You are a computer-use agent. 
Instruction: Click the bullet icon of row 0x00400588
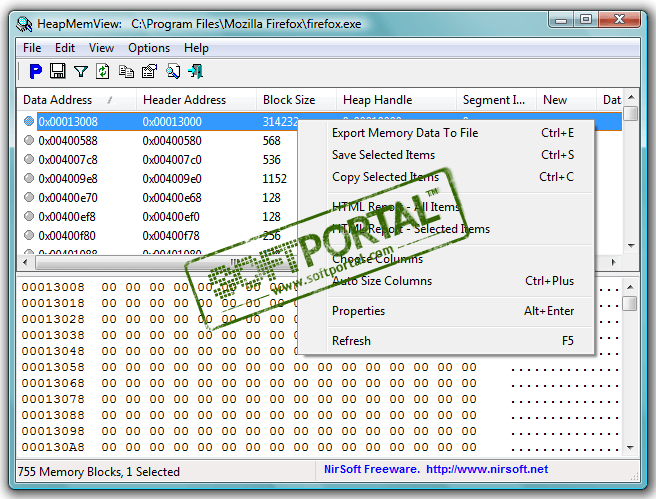point(29,140)
